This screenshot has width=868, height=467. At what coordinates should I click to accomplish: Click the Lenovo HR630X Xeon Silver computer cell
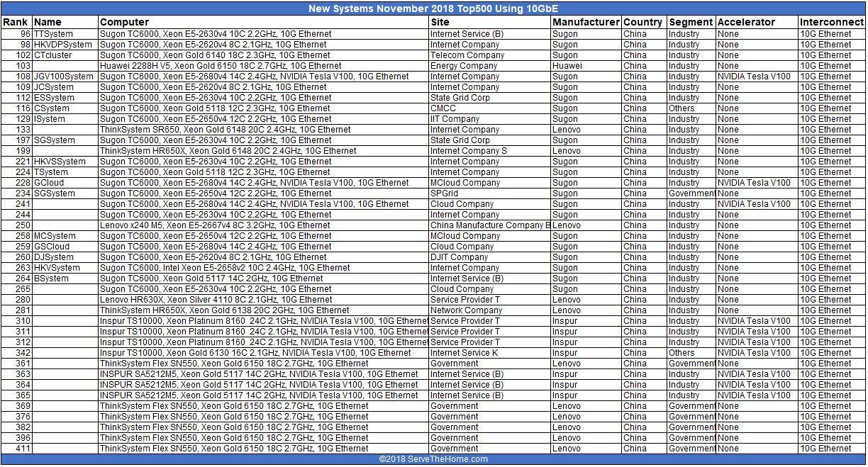264,300
